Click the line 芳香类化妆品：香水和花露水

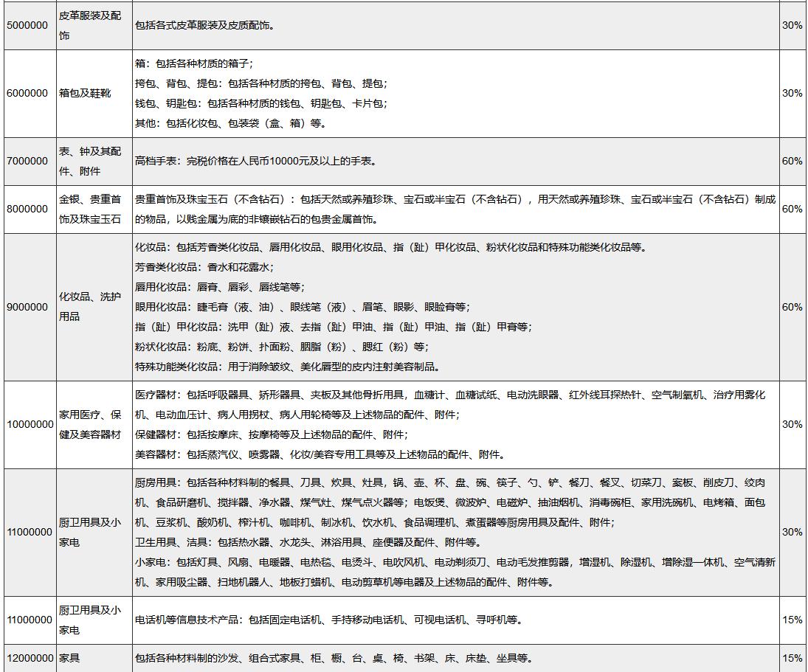204,267
